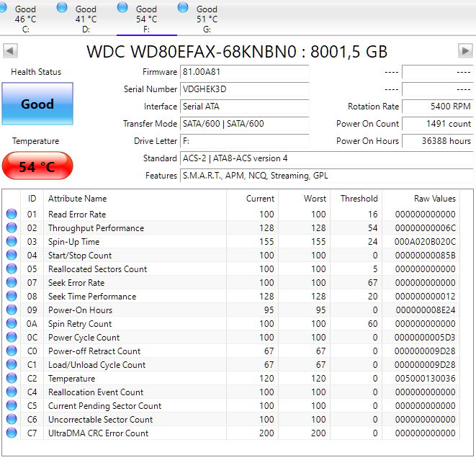Screen dimensions: 476x460
Task: Click status orb of Reallocated Sectors Count row
Action: (x=12, y=269)
